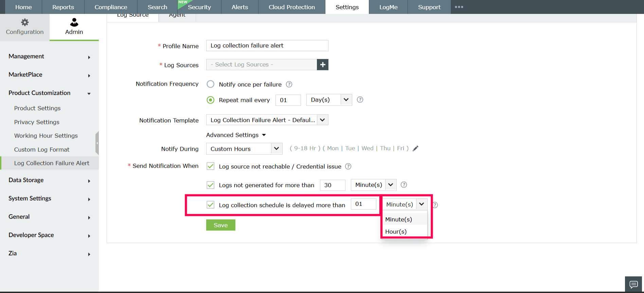
Task: Uncheck Logs not generated for more than
Action: [x=211, y=185]
